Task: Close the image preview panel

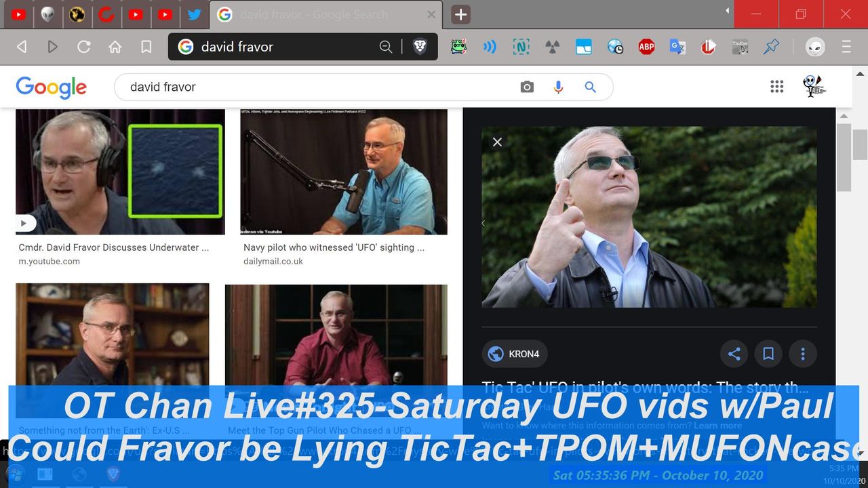Action: pyautogui.click(x=497, y=142)
